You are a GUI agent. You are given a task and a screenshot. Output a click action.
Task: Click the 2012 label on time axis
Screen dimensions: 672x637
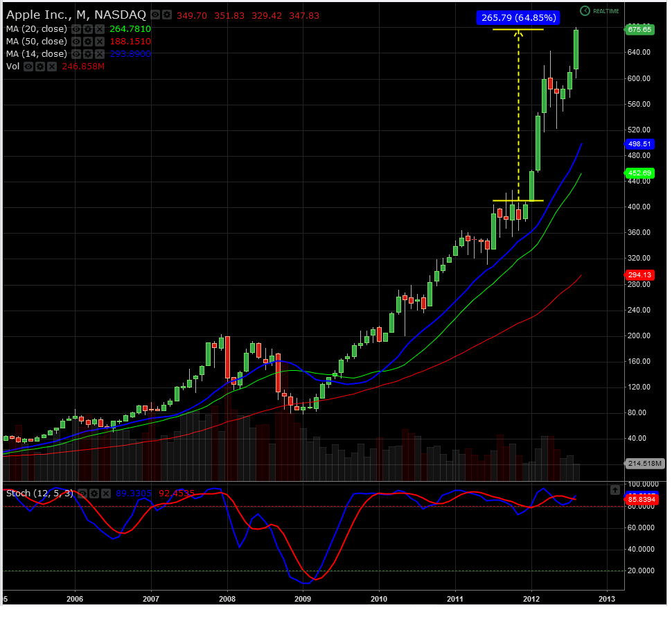pyautogui.click(x=531, y=599)
